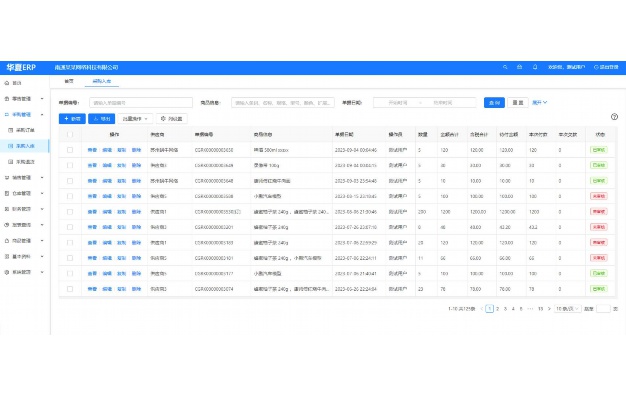Screen dimensions: 626x396
Task: Click 查看 in the 500ml product row
Action: 92,150
